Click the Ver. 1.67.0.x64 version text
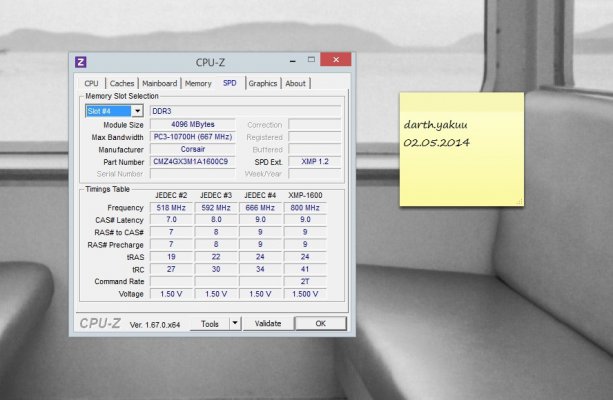Screen dimensions: 613x400 point(155,325)
